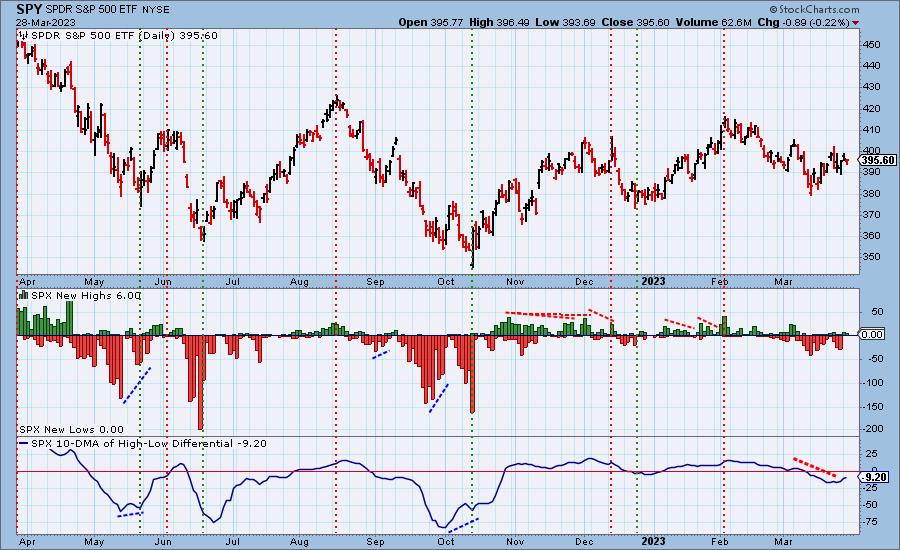
Task: Click 'SPX 10-DMA of High-Low Differential -9.20' legend
Action: (x=149, y=444)
